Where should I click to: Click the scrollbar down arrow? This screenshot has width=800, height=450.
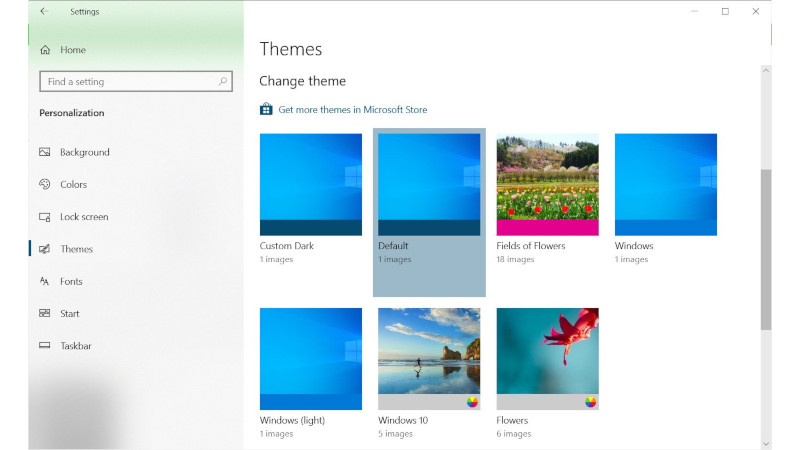coord(766,444)
